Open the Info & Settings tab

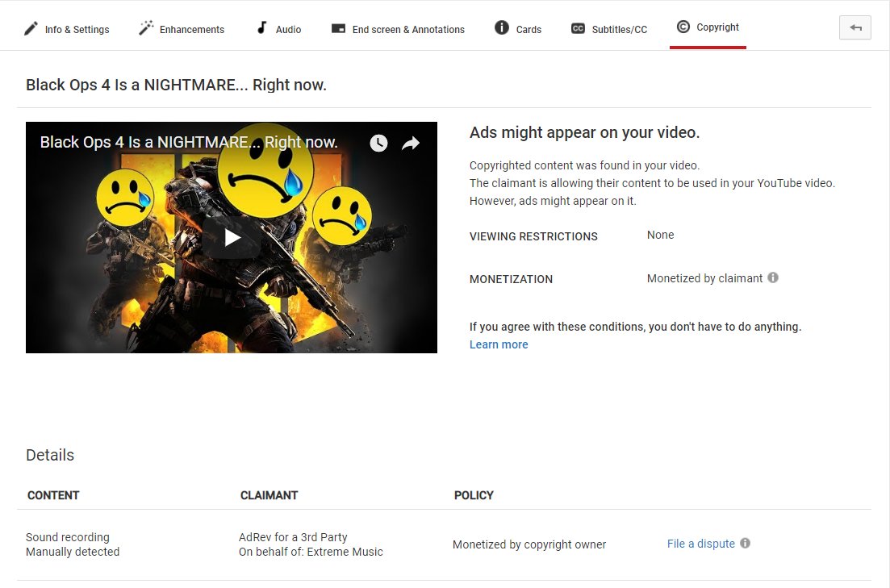67,29
